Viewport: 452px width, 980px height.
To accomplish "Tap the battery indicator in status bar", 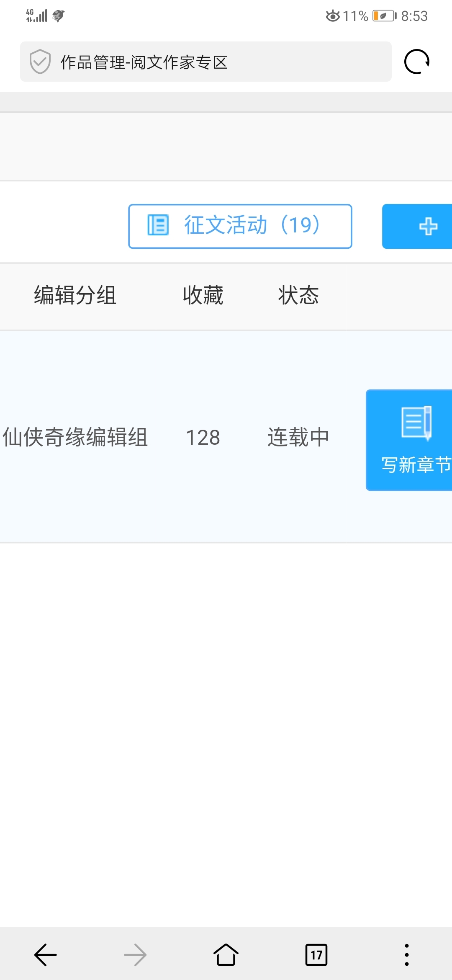I will pos(385,16).
